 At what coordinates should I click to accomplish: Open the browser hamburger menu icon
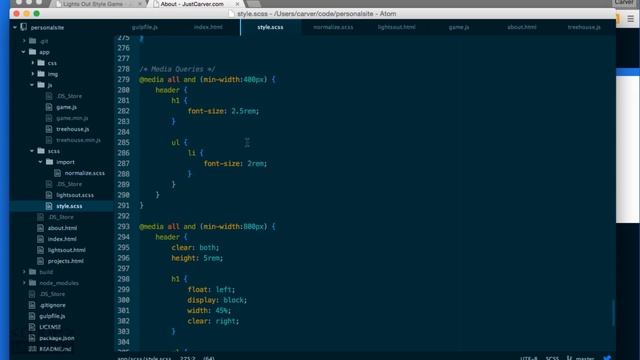click(x=631, y=19)
